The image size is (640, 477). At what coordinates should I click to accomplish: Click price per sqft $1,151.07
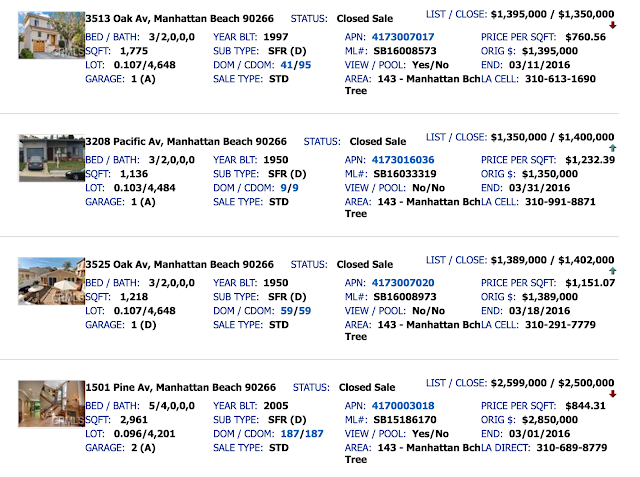pyautogui.click(x=590, y=283)
